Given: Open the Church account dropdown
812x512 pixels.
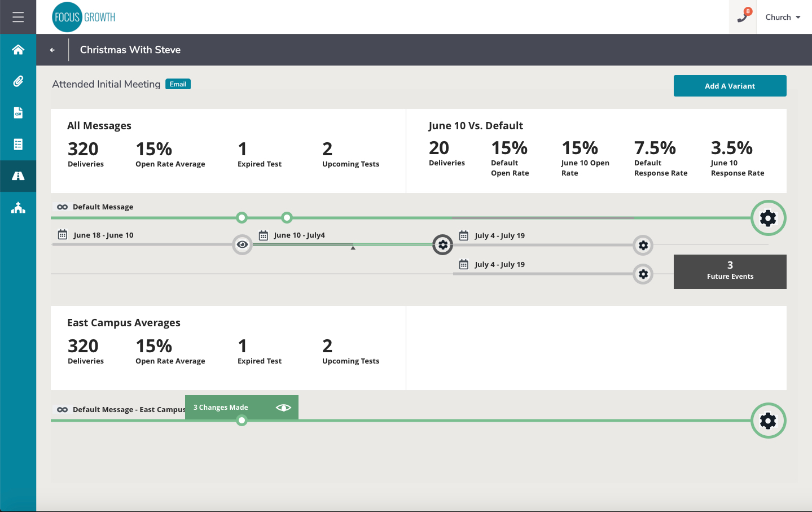Looking at the screenshot, I should coord(783,17).
